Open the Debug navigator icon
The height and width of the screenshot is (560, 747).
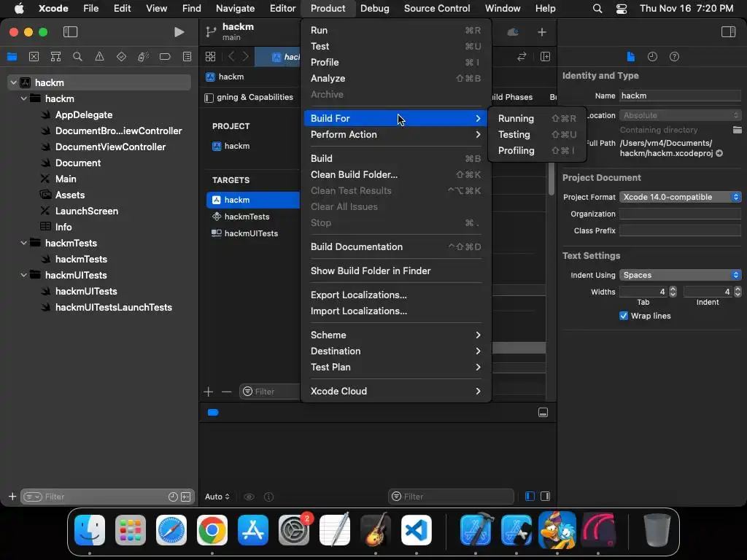(x=143, y=57)
